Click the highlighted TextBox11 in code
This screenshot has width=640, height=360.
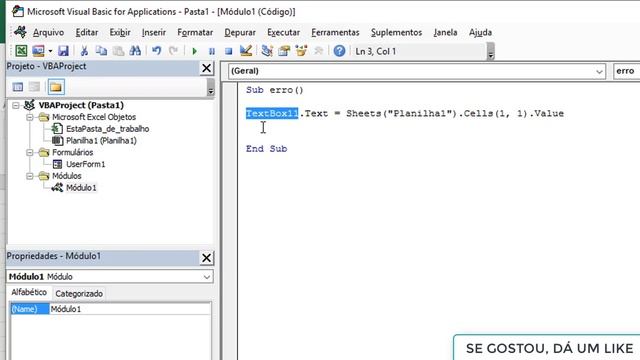click(x=272, y=113)
